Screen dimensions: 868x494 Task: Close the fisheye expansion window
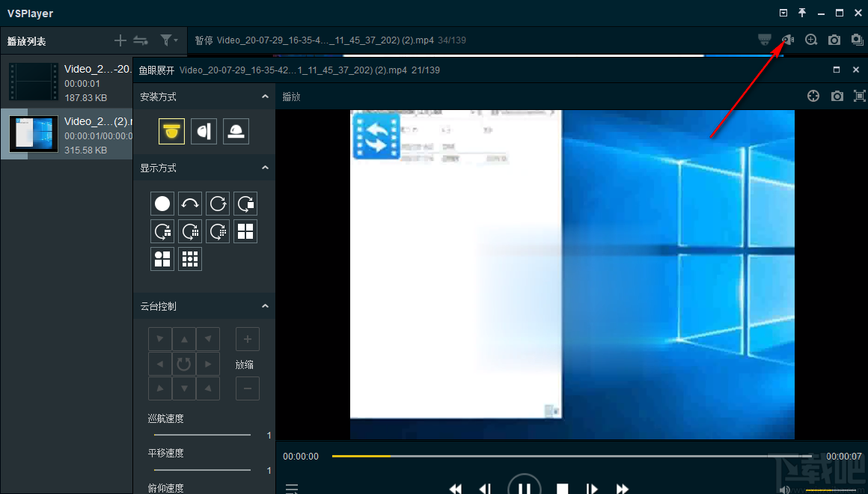coord(856,70)
